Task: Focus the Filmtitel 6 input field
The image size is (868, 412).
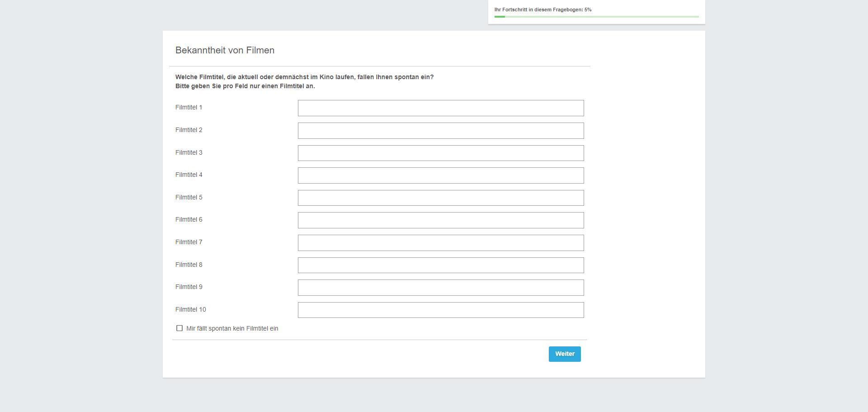Action: tap(441, 220)
